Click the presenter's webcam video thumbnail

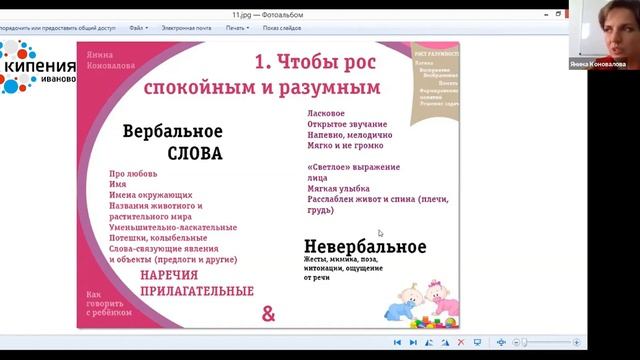coord(604,35)
